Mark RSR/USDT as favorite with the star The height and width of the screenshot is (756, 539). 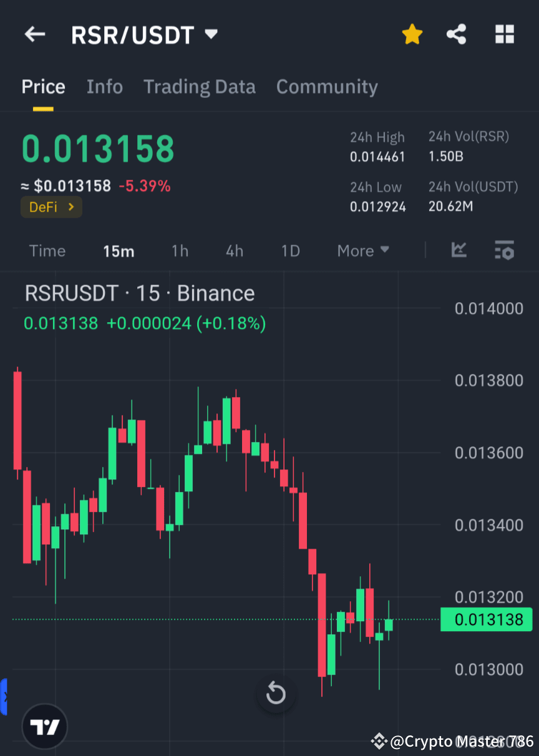click(x=412, y=34)
